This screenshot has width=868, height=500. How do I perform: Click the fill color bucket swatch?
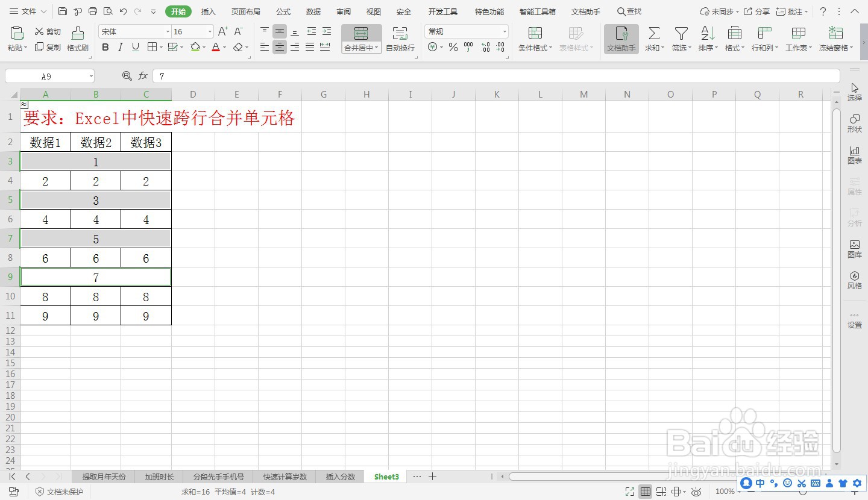click(x=195, y=47)
